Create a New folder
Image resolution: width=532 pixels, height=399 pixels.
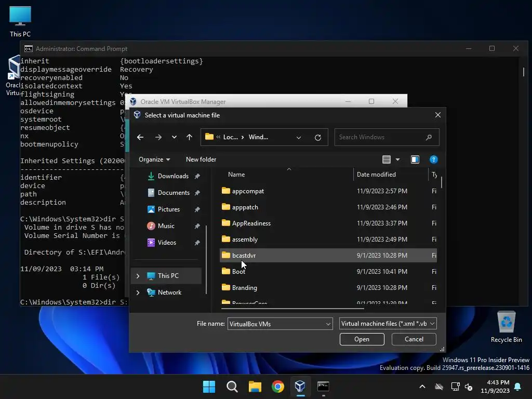201,159
